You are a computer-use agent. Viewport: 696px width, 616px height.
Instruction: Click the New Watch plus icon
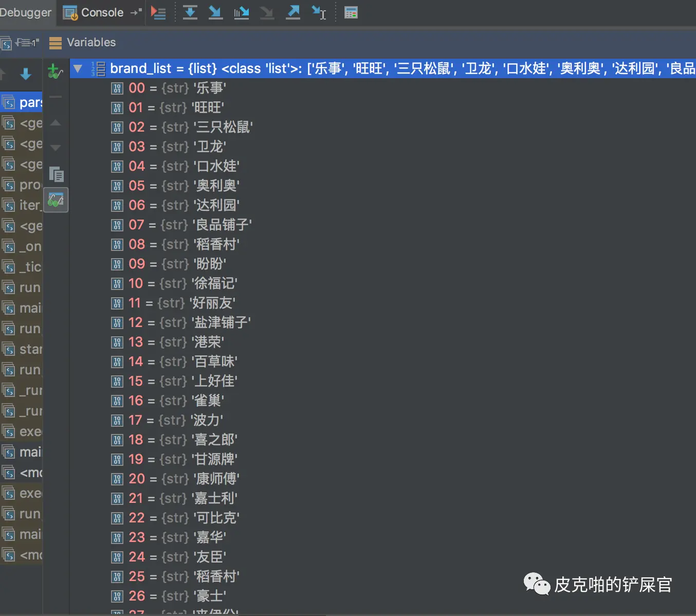[x=55, y=71]
